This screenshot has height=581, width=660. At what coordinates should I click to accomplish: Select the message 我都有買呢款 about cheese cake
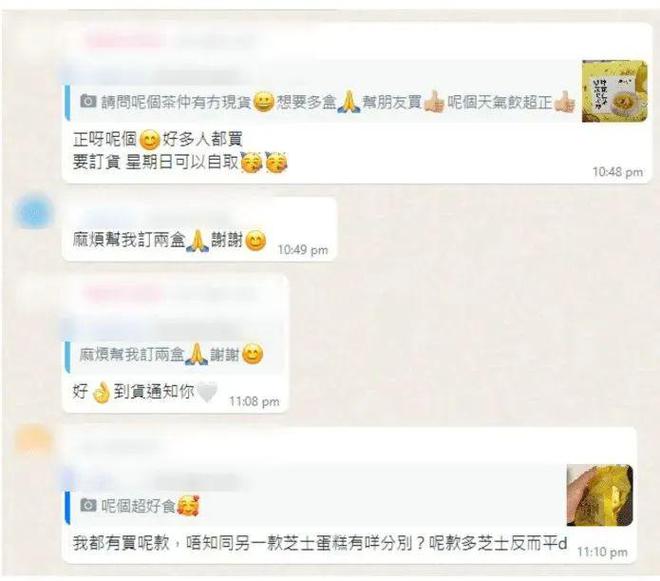[320, 544]
